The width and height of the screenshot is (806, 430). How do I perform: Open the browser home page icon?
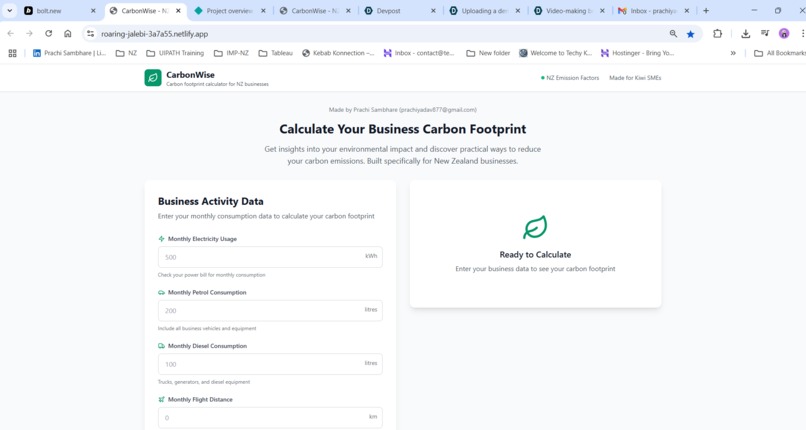point(67,33)
